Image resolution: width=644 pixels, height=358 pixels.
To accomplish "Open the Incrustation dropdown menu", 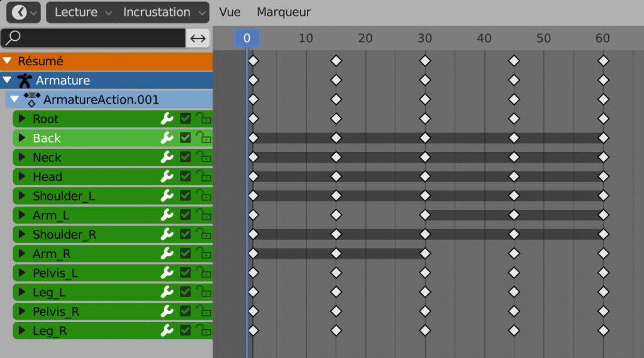I will tap(164, 12).
